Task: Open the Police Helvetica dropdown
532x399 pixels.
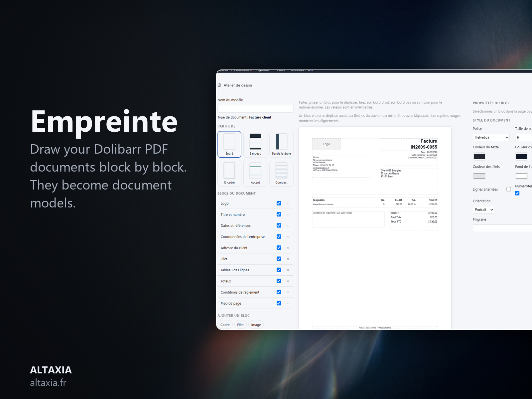Action: click(491, 137)
